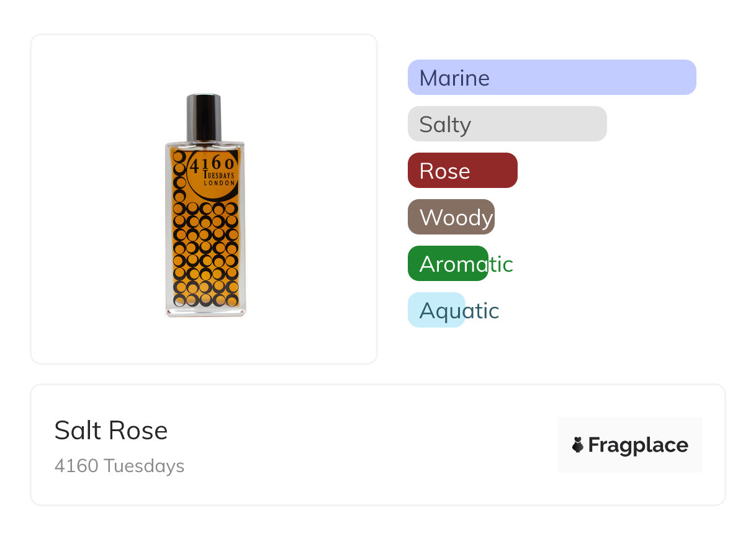Viewport: 756px width, 536px height.
Task: Click the word Marine in the top bar
Action: click(x=454, y=78)
